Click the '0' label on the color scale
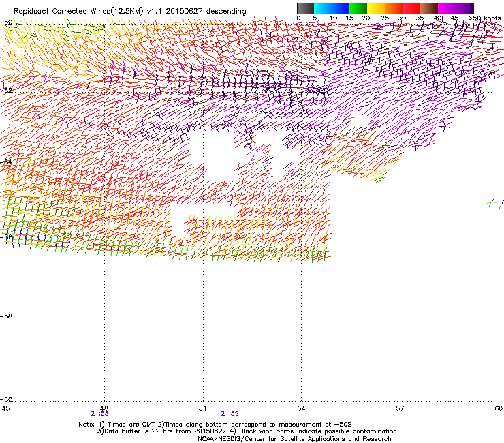Image resolution: width=504 pixels, height=443 pixels. 298,18
